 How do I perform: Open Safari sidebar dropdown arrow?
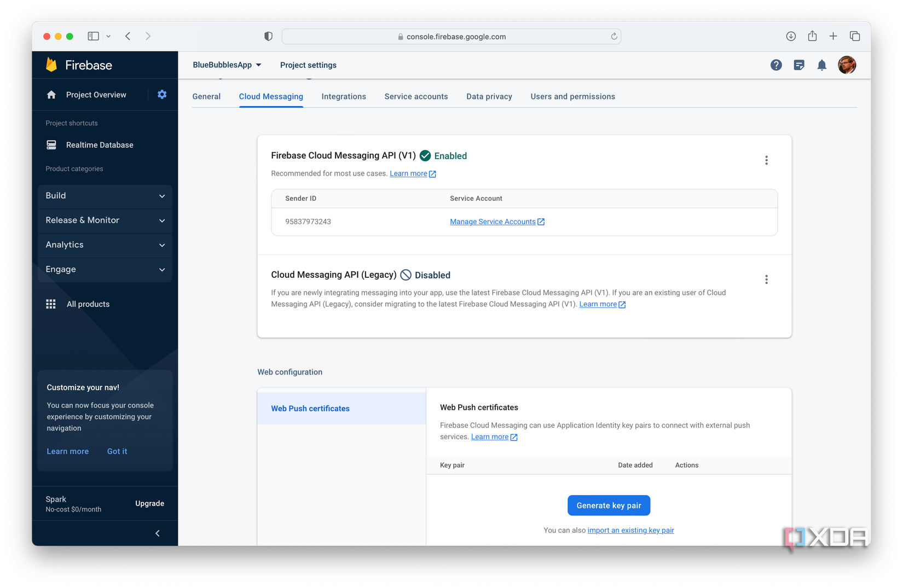pyautogui.click(x=108, y=36)
